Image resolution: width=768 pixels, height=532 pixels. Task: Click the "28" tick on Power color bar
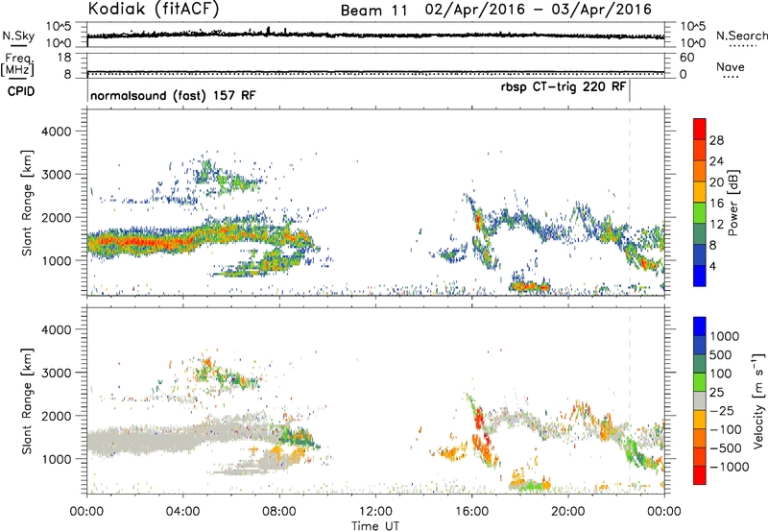(x=716, y=140)
